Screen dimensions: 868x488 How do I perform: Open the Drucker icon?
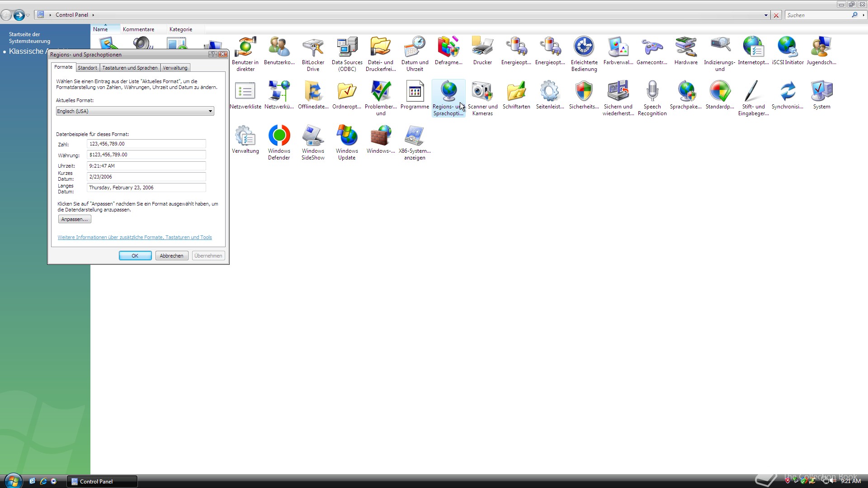(x=482, y=51)
